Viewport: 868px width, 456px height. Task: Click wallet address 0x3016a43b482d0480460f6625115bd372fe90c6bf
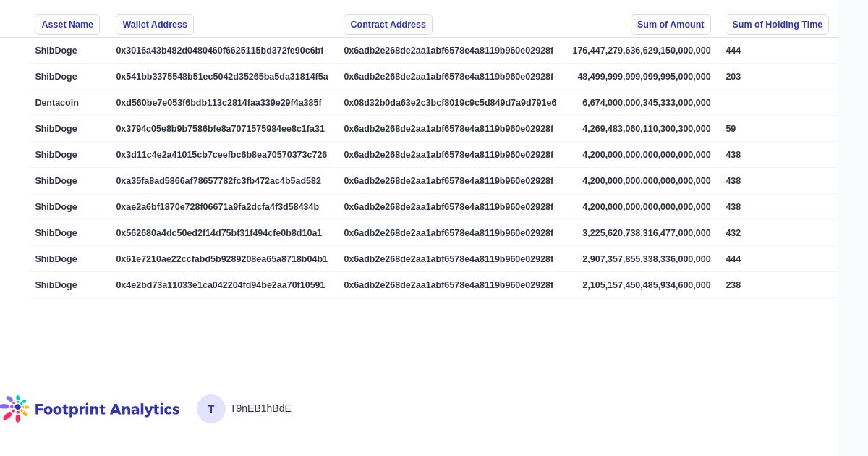tap(220, 51)
